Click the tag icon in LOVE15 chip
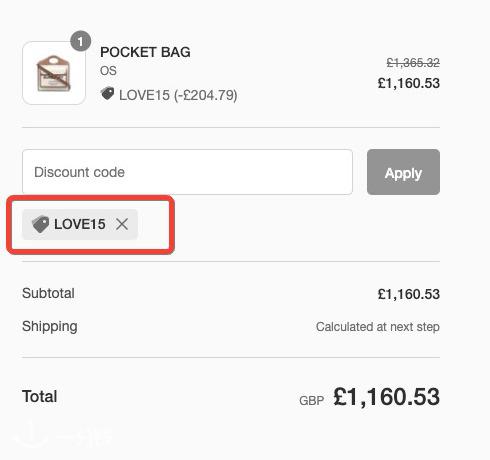490x460 pixels. click(x=41, y=224)
